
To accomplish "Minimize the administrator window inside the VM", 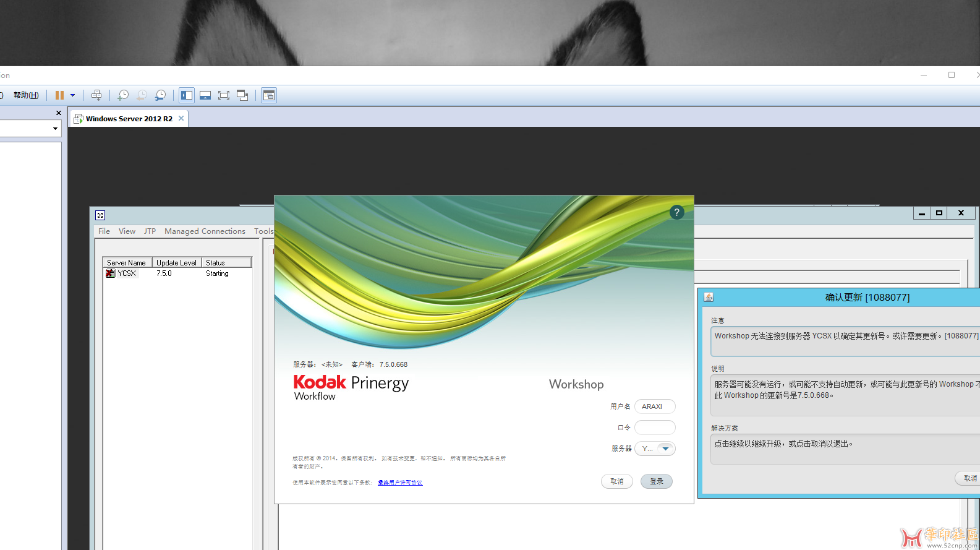I will pyautogui.click(x=922, y=213).
